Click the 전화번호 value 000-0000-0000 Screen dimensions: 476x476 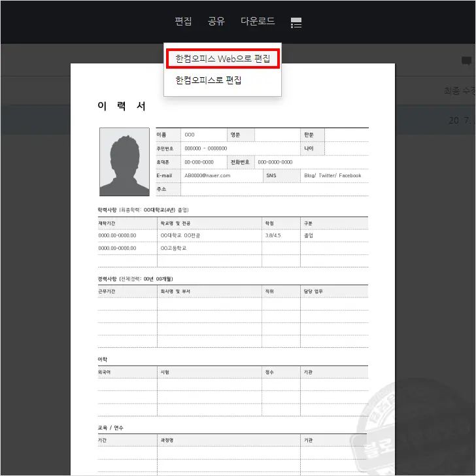(x=275, y=162)
